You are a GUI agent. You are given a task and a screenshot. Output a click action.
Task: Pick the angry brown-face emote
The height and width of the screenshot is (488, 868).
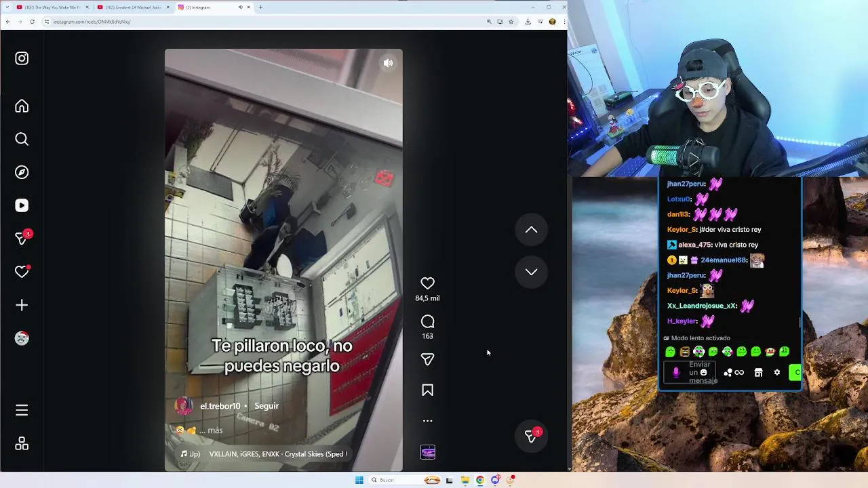tap(684, 352)
